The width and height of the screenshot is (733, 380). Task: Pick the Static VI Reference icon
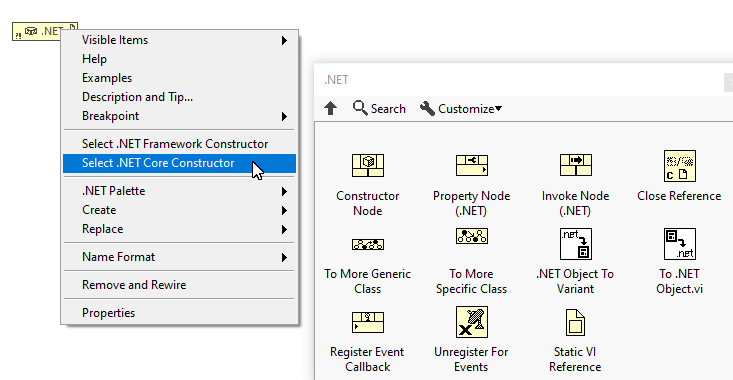pyautogui.click(x=575, y=323)
